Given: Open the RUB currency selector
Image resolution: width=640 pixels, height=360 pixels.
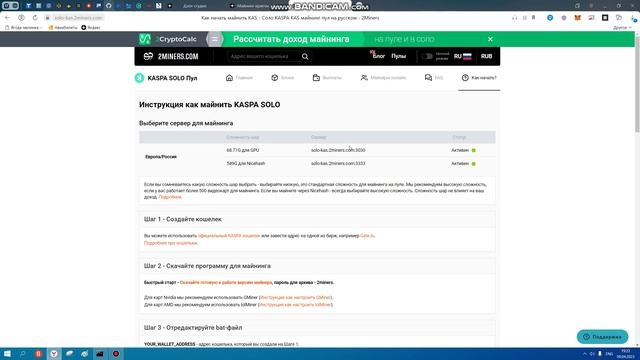Looking at the screenshot, I should [x=486, y=56].
